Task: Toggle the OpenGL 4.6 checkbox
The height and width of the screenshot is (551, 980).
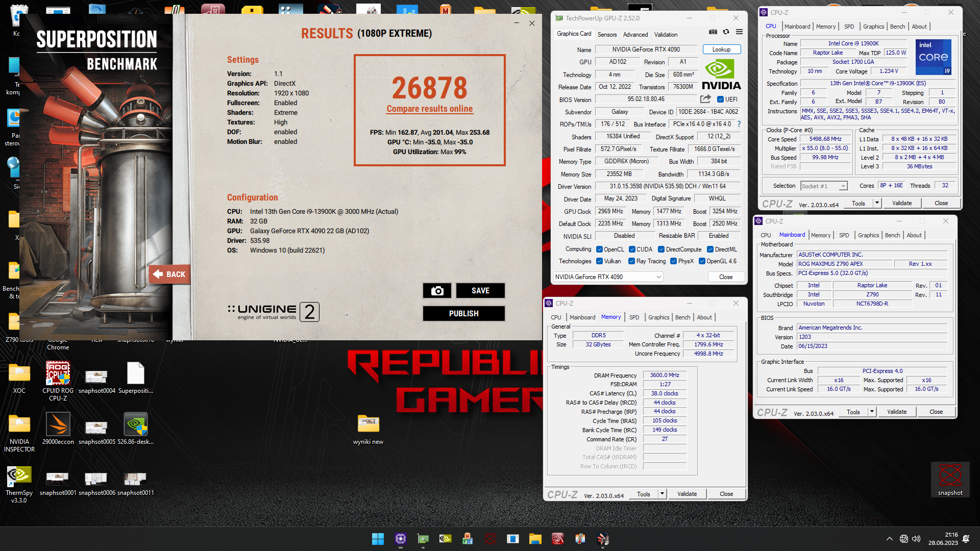Action: click(x=702, y=261)
